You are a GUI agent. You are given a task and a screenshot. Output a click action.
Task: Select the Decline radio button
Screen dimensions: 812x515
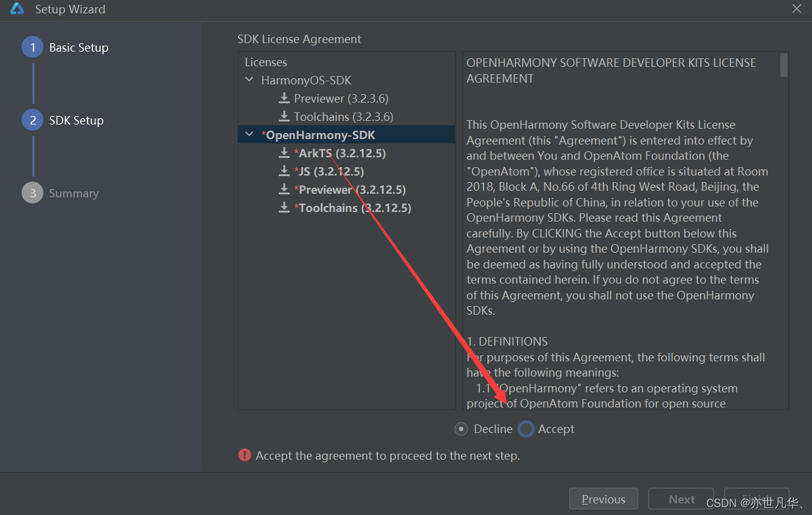462,429
